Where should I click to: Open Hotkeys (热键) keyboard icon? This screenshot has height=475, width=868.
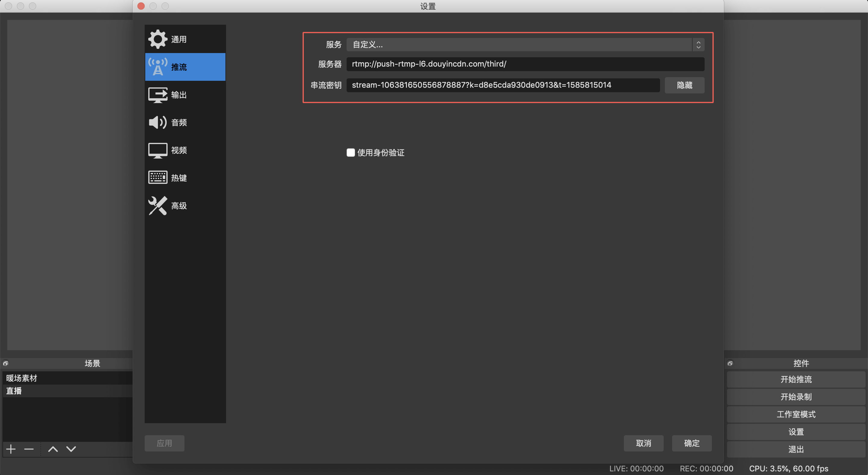pyautogui.click(x=158, y=178)
